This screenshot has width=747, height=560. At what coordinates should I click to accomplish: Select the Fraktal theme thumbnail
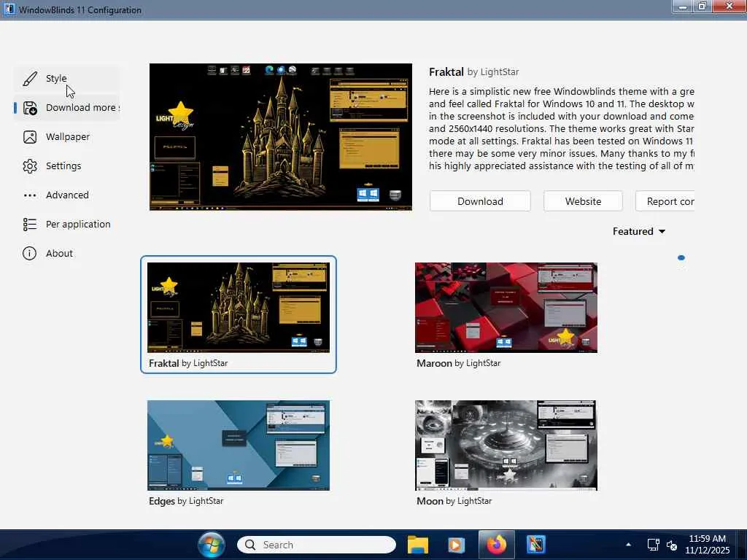[239, 307]
